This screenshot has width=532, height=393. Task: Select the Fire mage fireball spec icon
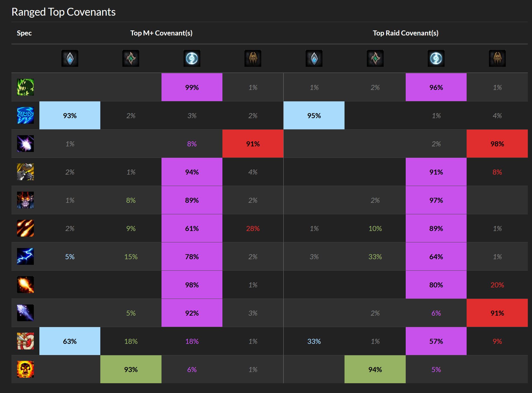(25, 285)
